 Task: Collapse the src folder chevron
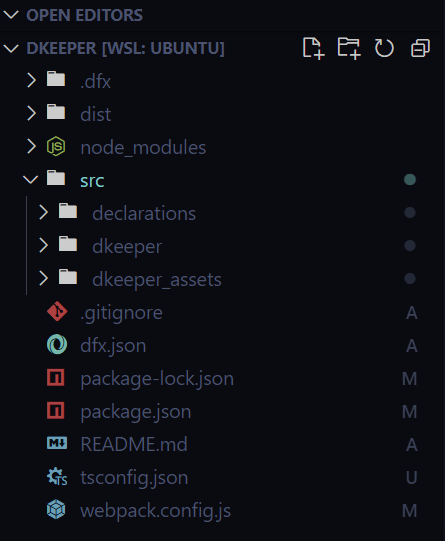[x=31, y=179]
